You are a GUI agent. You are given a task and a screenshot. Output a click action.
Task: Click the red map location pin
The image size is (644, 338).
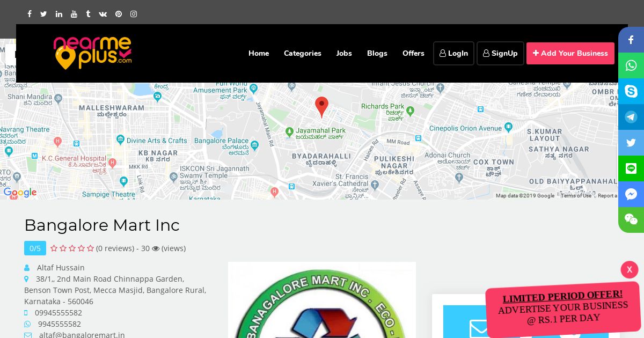click(321, 107)
